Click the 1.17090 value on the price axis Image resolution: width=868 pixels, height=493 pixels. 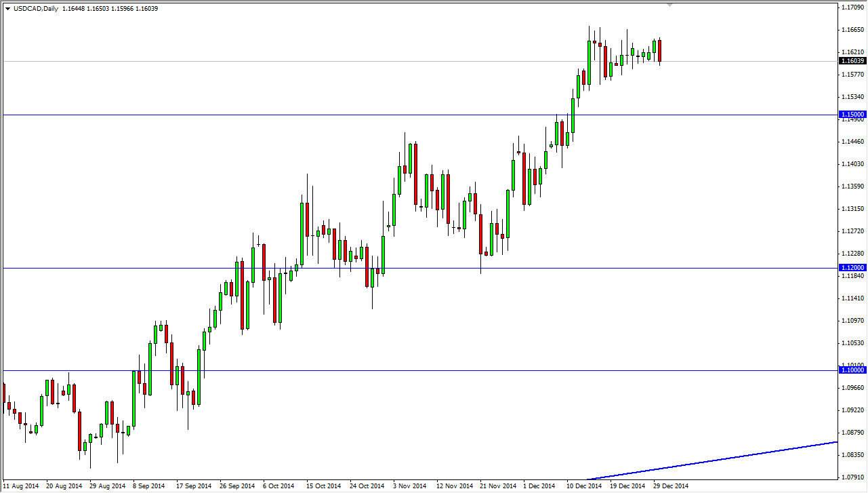(852, 7)
